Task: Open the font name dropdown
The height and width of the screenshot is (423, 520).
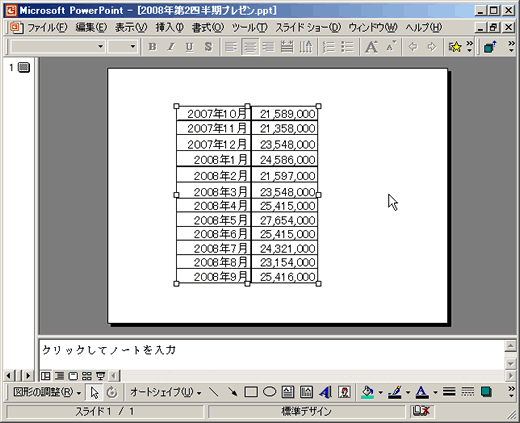Action: point(100,47)
